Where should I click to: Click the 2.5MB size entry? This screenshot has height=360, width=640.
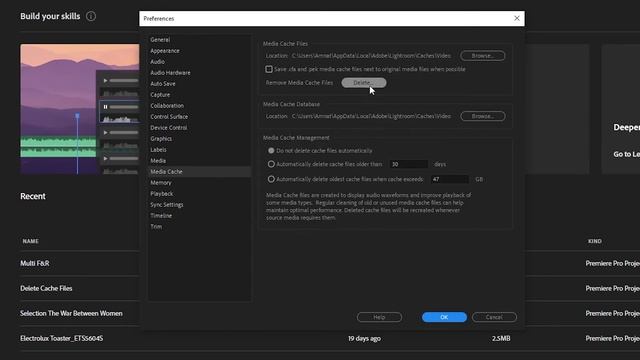pos(501,338)
